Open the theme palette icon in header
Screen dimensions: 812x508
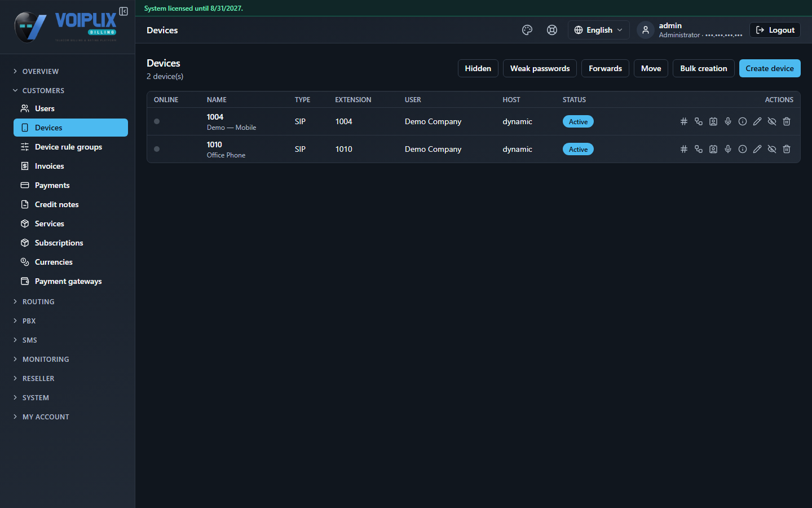point(527,30)
